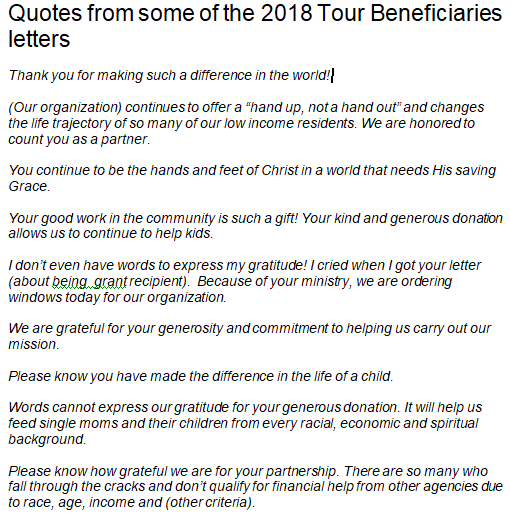This screenshot has width=510, height=516.
Task: Click the text "(other criteria)" in last line
Action: 209,503
